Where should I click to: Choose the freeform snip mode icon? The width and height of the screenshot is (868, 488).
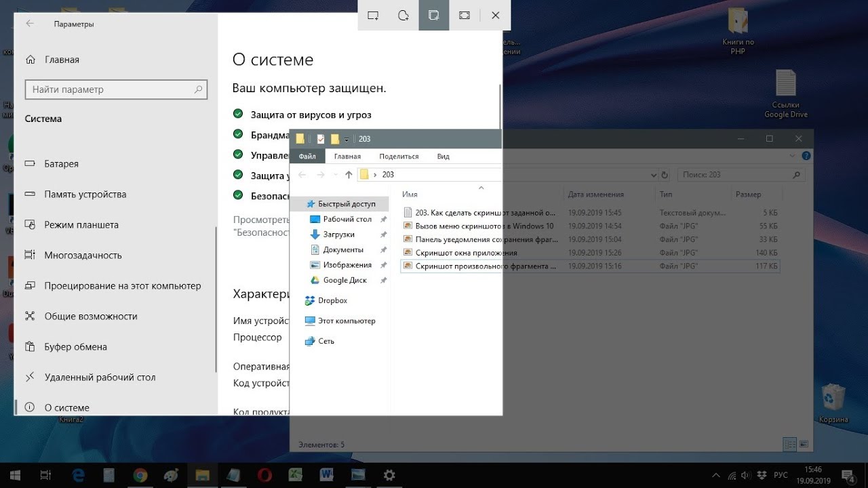[403, 16]
